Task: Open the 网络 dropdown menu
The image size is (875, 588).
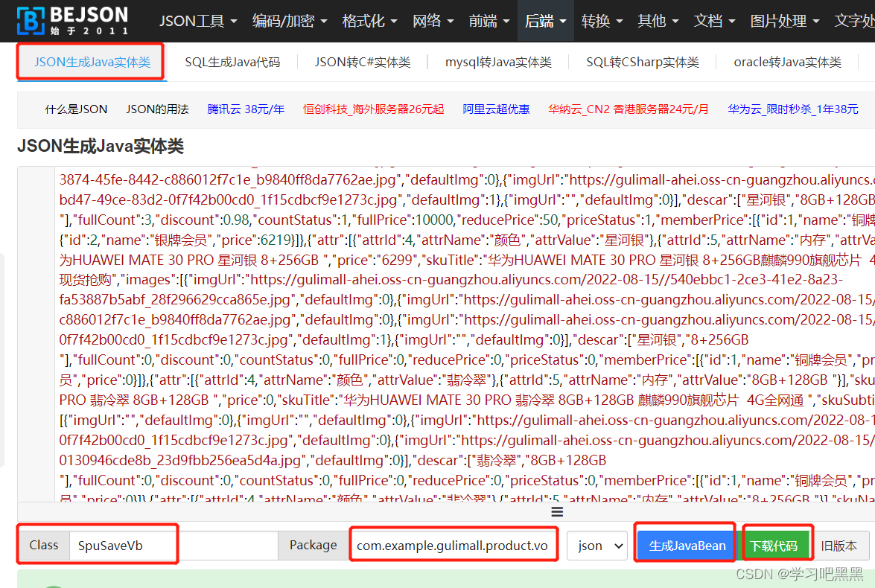Action: [433, 21]
